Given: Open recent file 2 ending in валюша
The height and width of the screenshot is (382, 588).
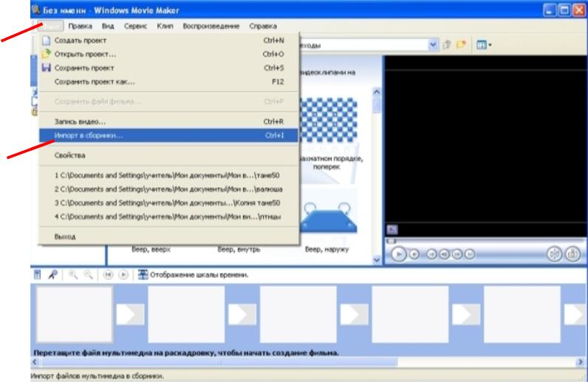Looking at the screenshot, I should point(168,189).
